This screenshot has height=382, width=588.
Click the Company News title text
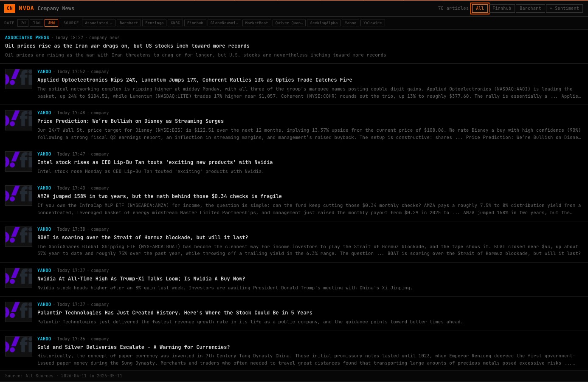(56, 8)
